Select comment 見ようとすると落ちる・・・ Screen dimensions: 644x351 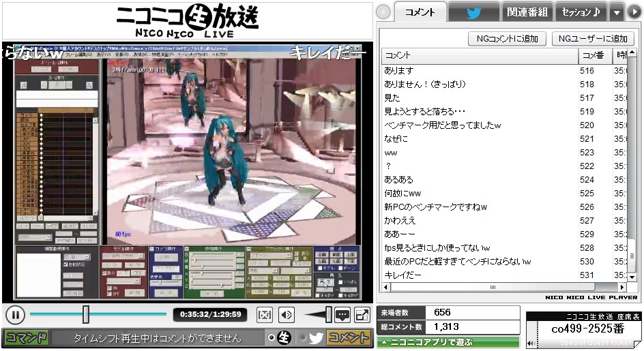coord(504,111)
